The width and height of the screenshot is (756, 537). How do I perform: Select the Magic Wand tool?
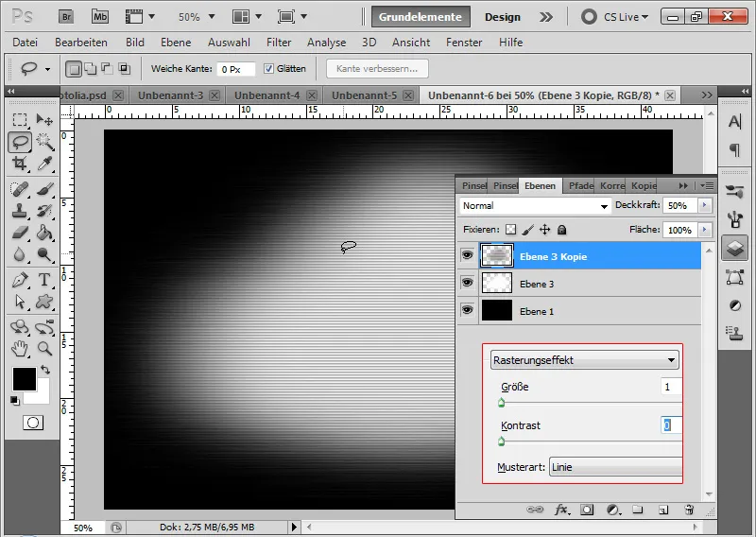[44, 142]
